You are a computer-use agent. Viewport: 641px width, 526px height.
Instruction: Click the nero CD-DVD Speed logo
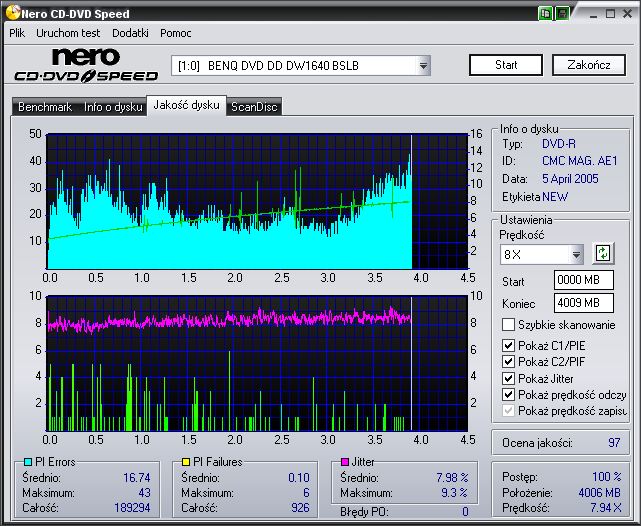point(86,65)
